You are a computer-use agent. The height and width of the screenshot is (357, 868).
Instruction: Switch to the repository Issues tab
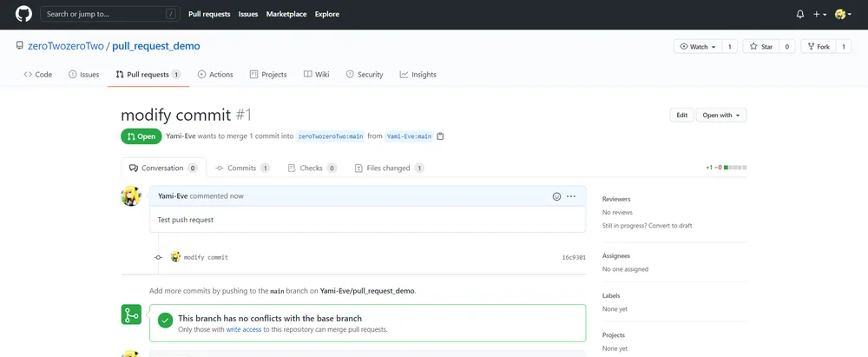pyautogui.click(x=83, y=75)
